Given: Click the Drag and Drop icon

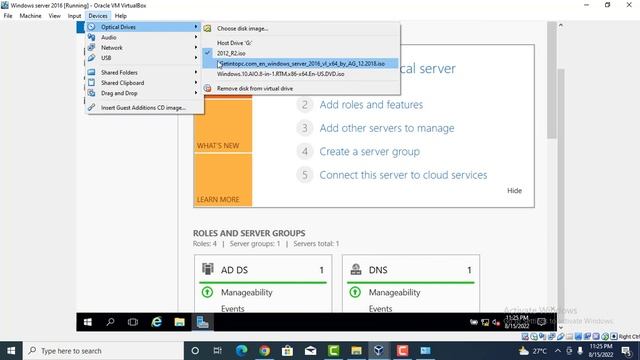Looking at the screenshot, I should [91, 93].
